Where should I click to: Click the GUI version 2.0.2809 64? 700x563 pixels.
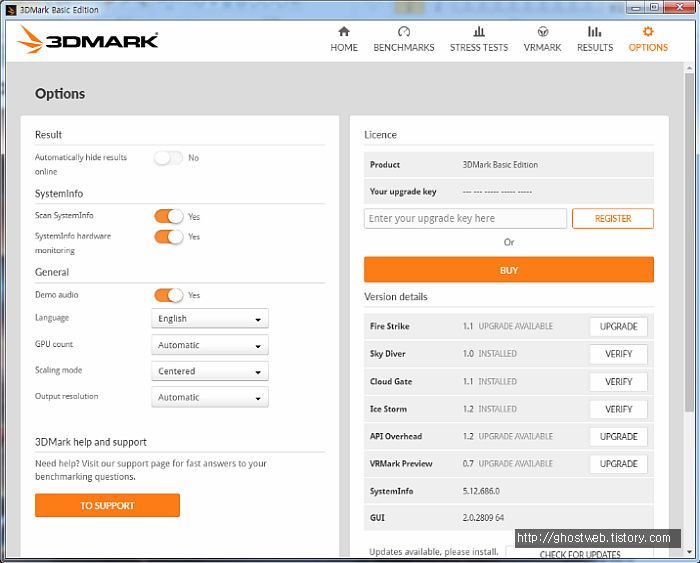point(483,517)
